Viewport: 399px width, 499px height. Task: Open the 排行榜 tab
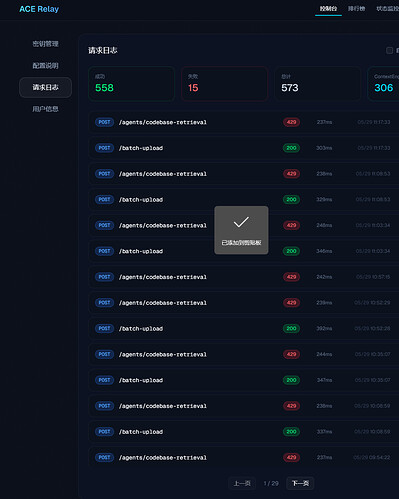(357, 9)
